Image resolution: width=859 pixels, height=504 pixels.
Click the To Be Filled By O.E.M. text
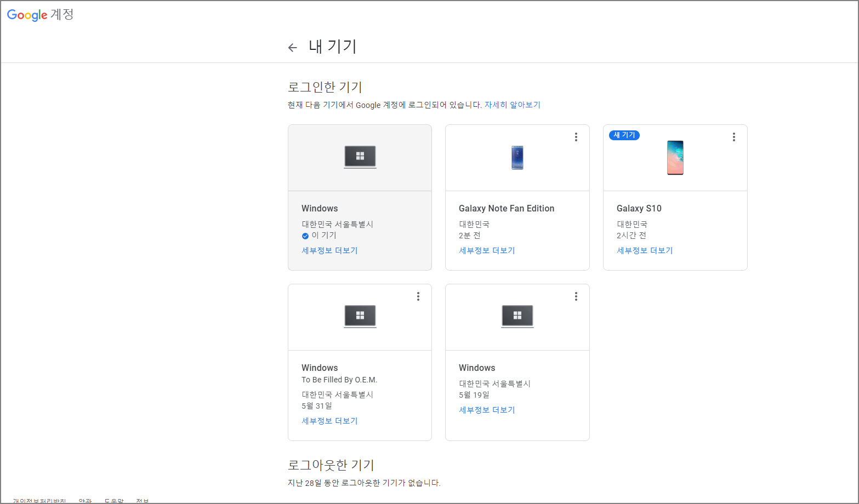(339, 380)
